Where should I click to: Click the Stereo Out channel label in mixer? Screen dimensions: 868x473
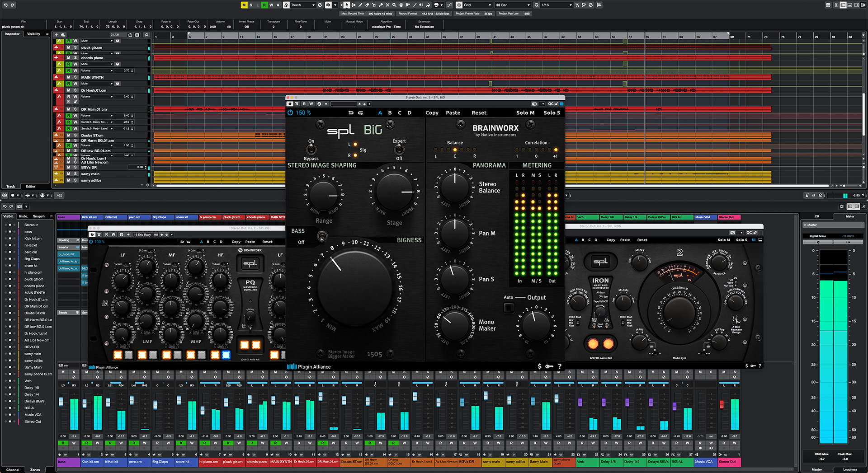[x=729, y=462]
